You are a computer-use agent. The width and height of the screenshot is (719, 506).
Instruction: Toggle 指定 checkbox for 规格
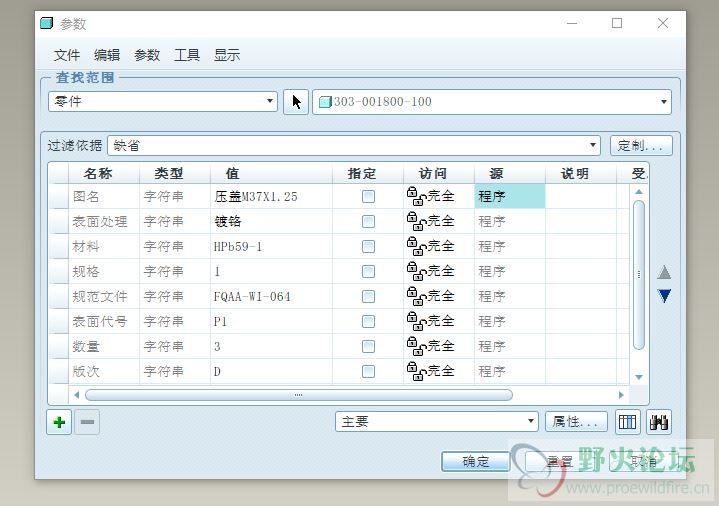[368, 272]
